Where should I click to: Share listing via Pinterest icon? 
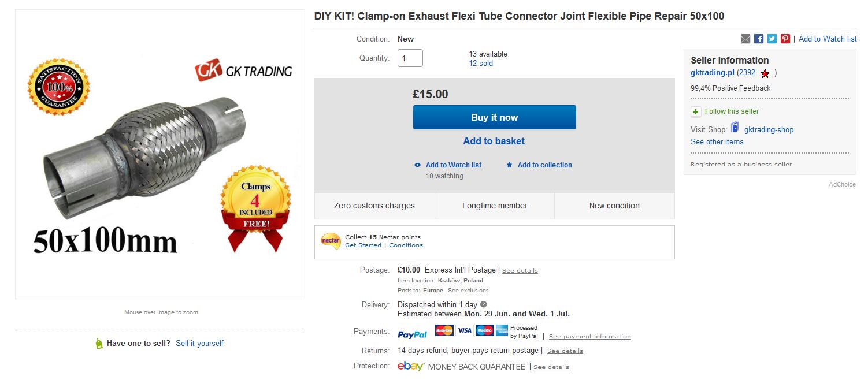(x=785, y=39)
